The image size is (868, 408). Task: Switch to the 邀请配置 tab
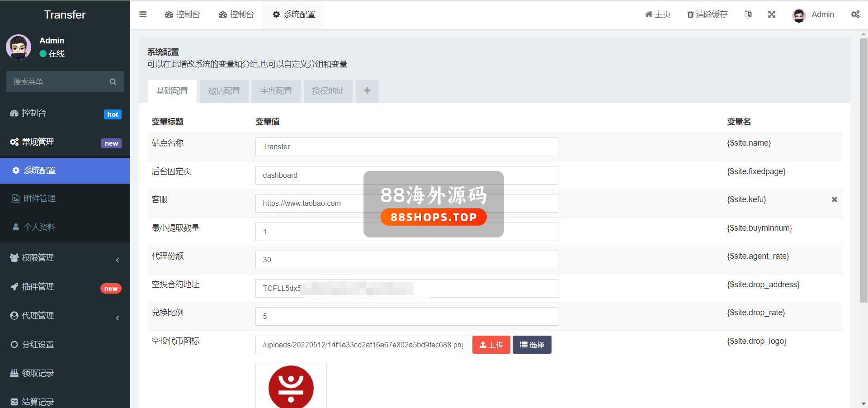point(224,91)
